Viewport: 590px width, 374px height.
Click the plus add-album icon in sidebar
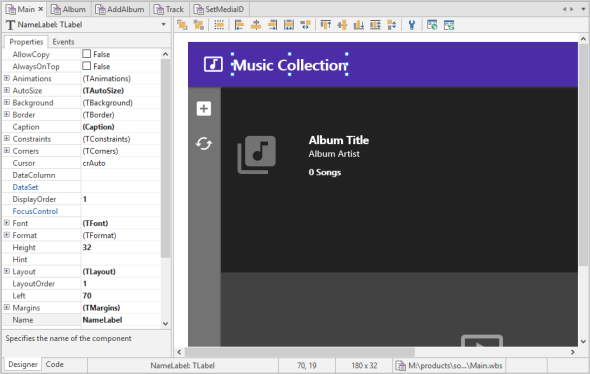pyautogui.click(x=204, y=109)
